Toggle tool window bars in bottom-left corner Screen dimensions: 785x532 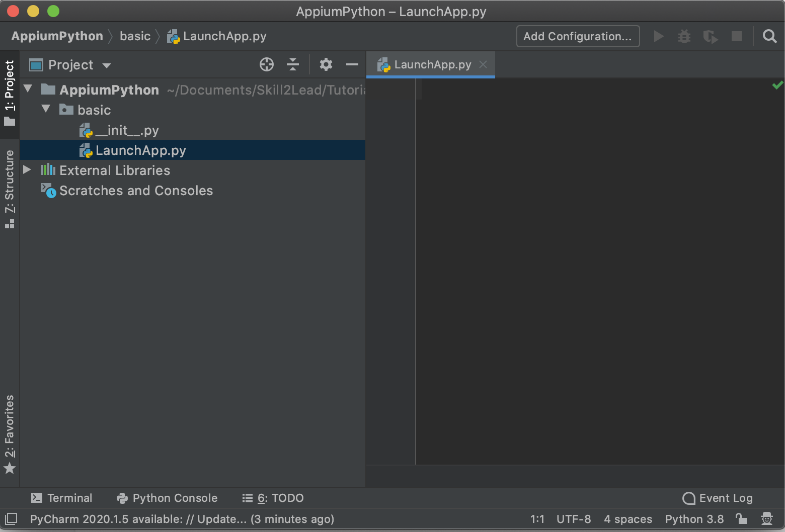click(11, 518)
